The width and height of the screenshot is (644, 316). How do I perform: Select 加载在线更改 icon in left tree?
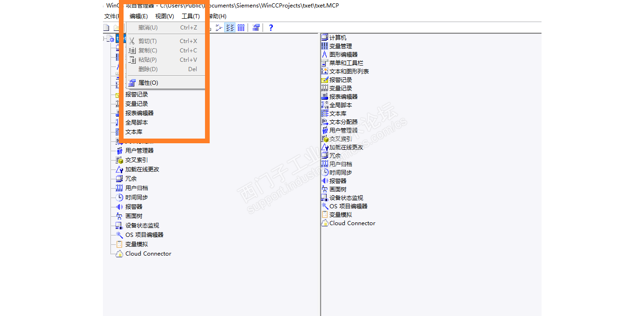pos(119,169)
